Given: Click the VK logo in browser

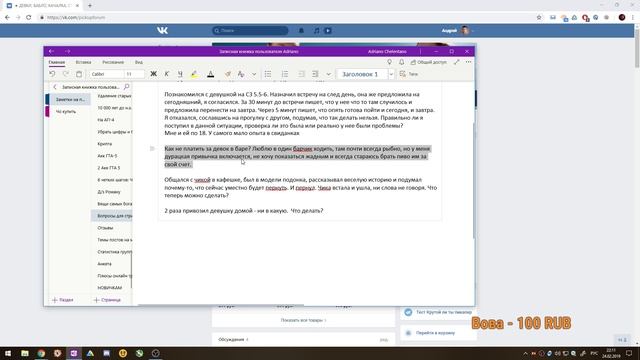Looking at the screenshot, I should click(162, 31).
